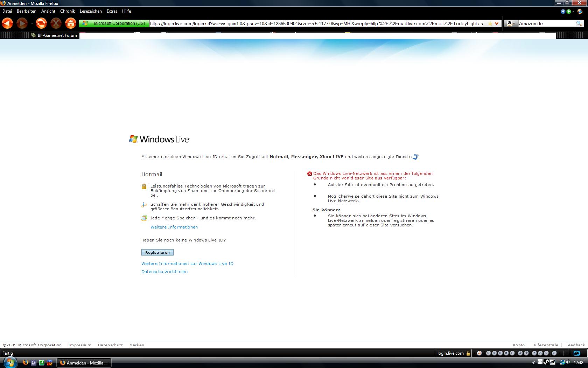Expand the back/forward history dropdown
This screenshot has width=588, height=368.
31,24
